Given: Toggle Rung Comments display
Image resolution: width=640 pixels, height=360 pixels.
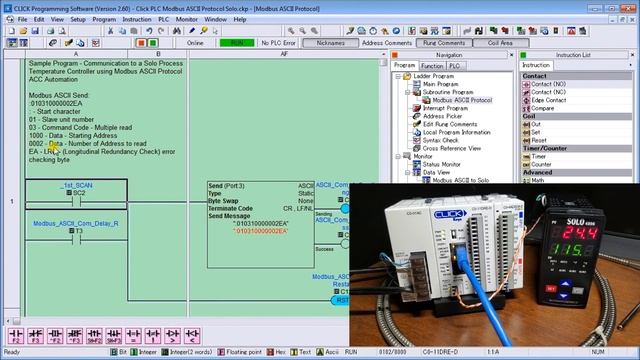Looking at the screenshot, I should tap(444, 43).
